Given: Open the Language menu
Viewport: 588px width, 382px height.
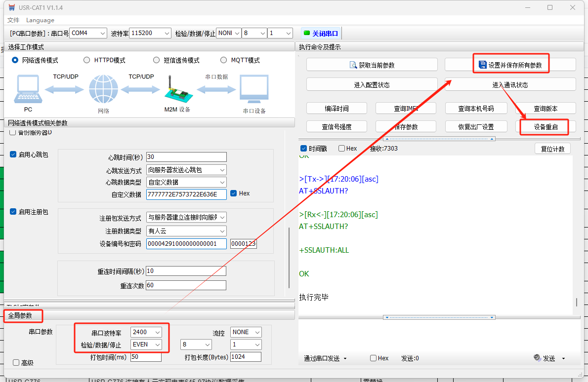Looking at the screenshot, I should [40, 20].
